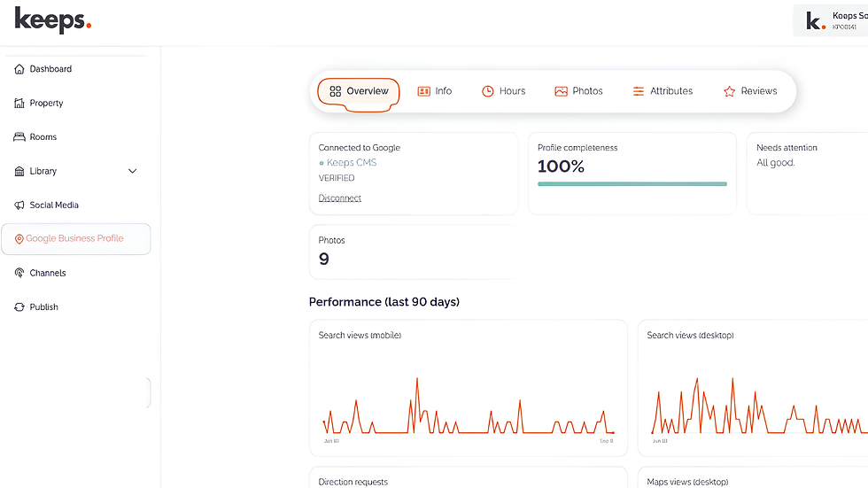Click the keeps logo

click(52, 19)
